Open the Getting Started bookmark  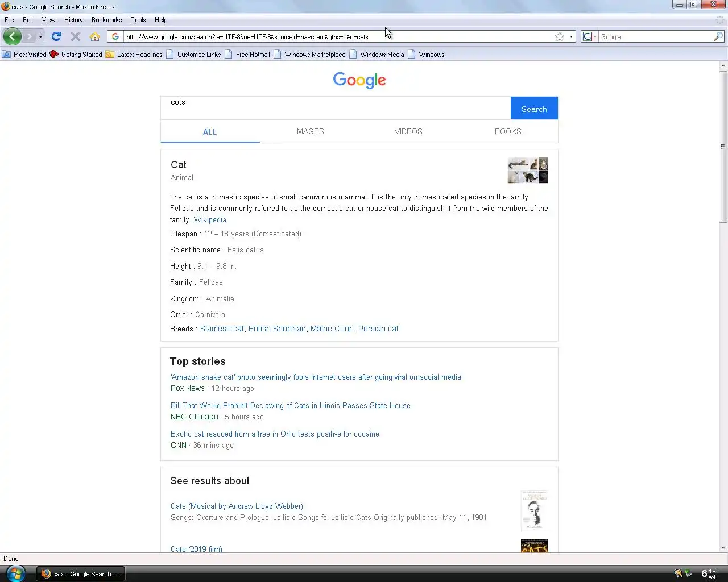click(76, 55)
